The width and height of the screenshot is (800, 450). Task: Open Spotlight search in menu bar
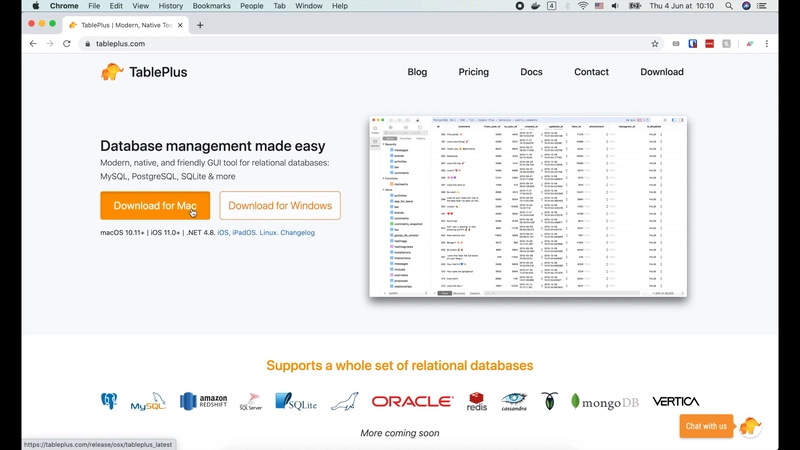click(x=729, y=6)
